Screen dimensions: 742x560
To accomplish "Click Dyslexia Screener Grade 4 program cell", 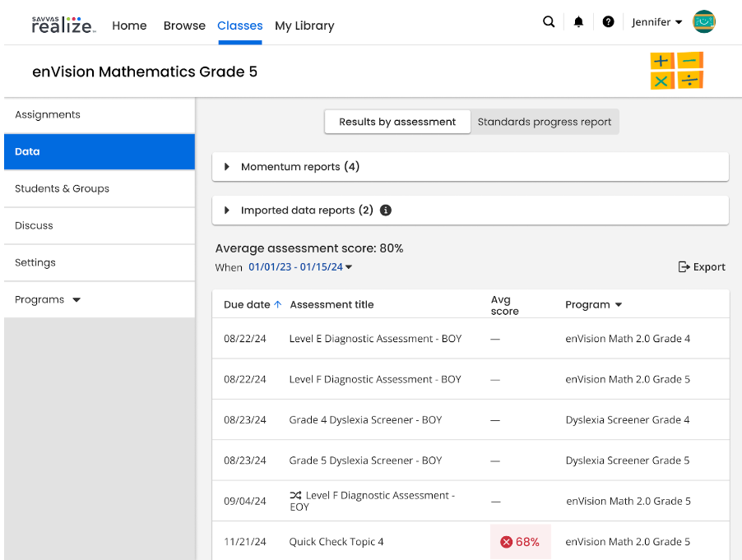I will [x=628, y=420].
